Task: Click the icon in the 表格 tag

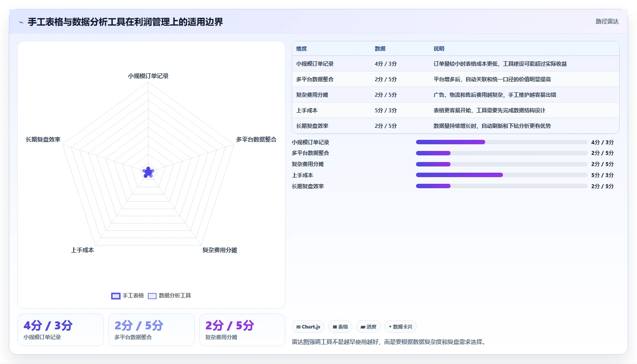Action: tap(335, 327)
